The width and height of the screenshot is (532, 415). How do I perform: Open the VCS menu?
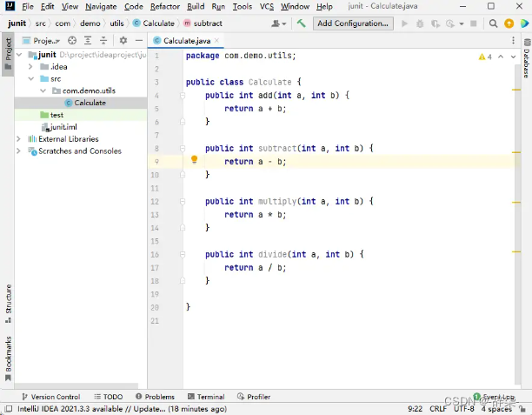coord(267,6)
